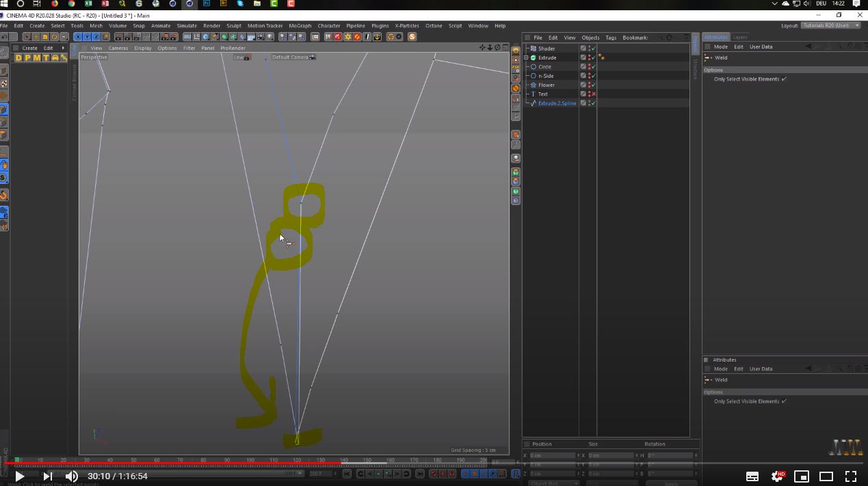Play the YouTube video
The image size is (868, 486).
click(19, 476)
